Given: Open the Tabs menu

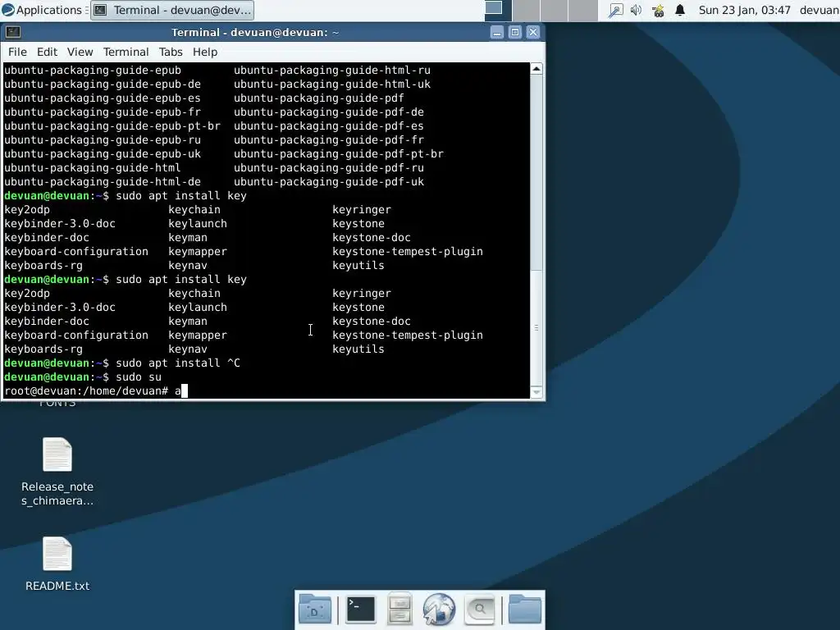Looking at the screenshot, I should pos(171,52).
